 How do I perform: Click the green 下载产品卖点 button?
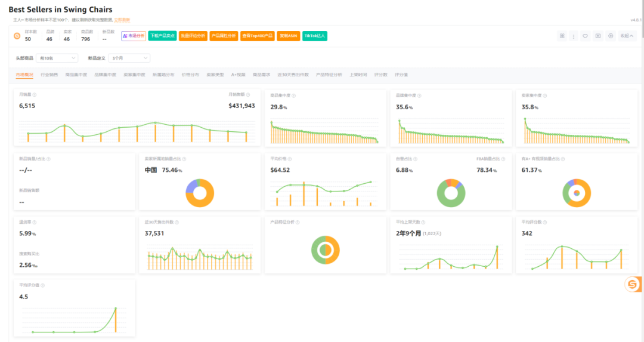tap(162, 36)
